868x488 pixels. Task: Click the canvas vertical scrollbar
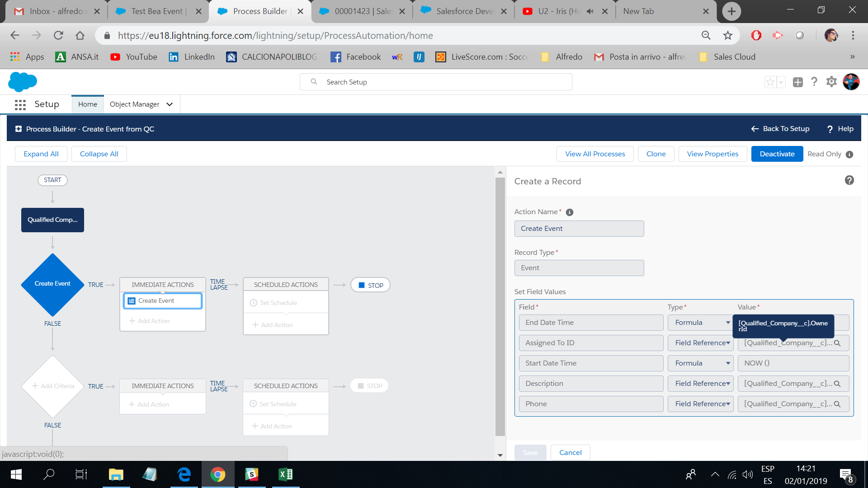coord(500,307)
